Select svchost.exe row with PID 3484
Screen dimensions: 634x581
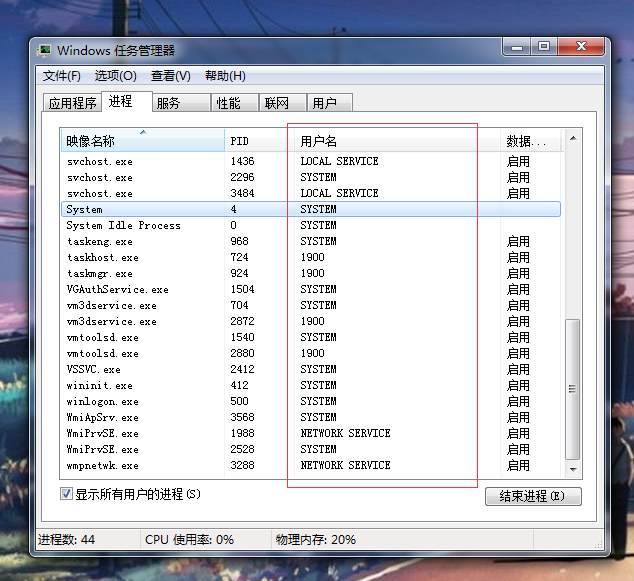click(x=311, y=193)
